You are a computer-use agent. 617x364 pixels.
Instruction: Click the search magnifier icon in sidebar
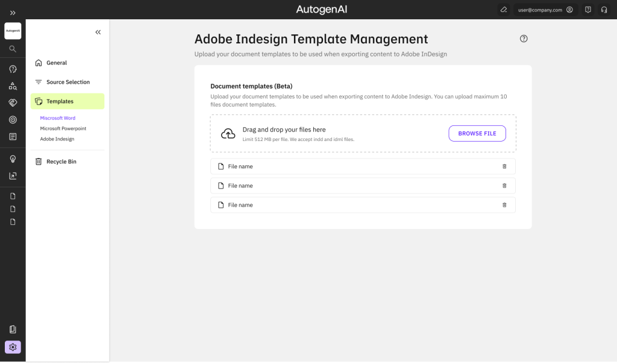tap(13, 49)
